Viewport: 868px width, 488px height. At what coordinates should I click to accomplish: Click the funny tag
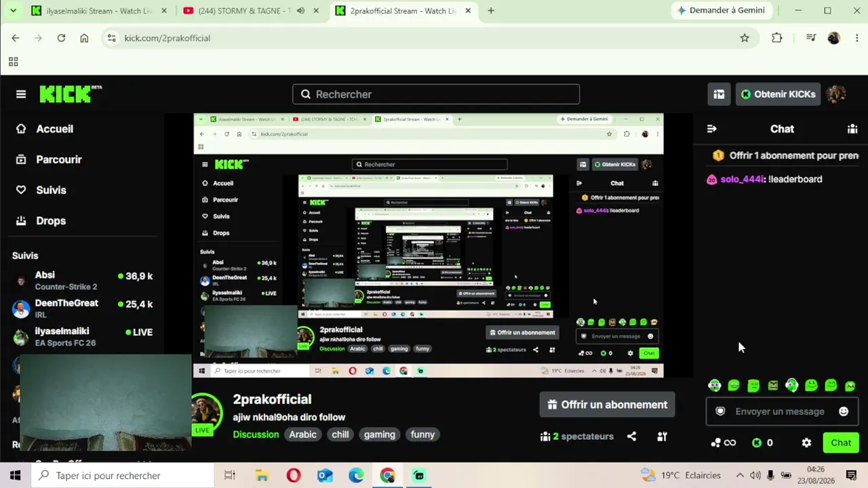(422, 434)
